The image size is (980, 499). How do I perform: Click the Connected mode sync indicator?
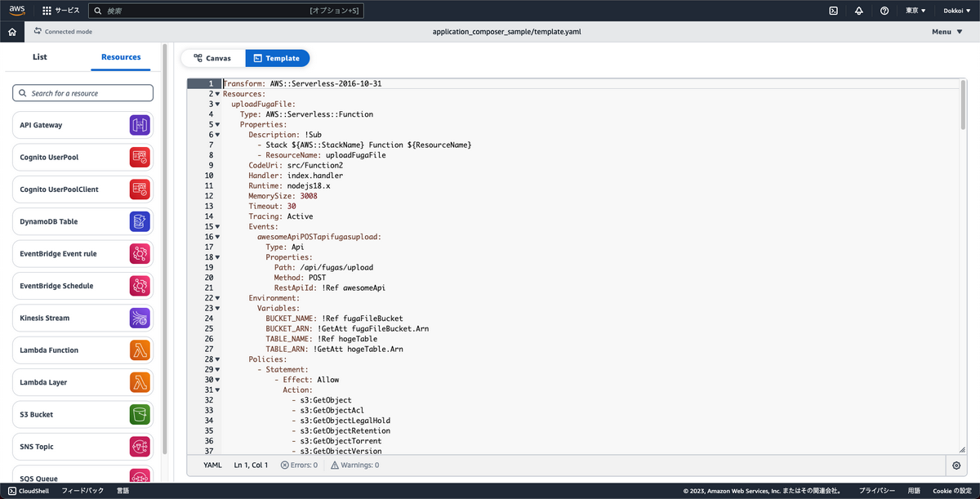pyautogui.click(x=63, y=32)
